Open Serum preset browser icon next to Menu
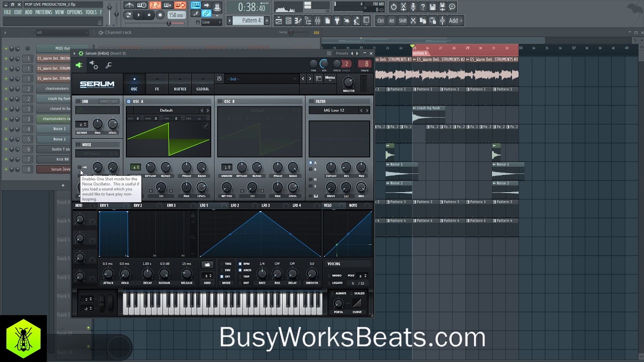 tap(318, 78)
